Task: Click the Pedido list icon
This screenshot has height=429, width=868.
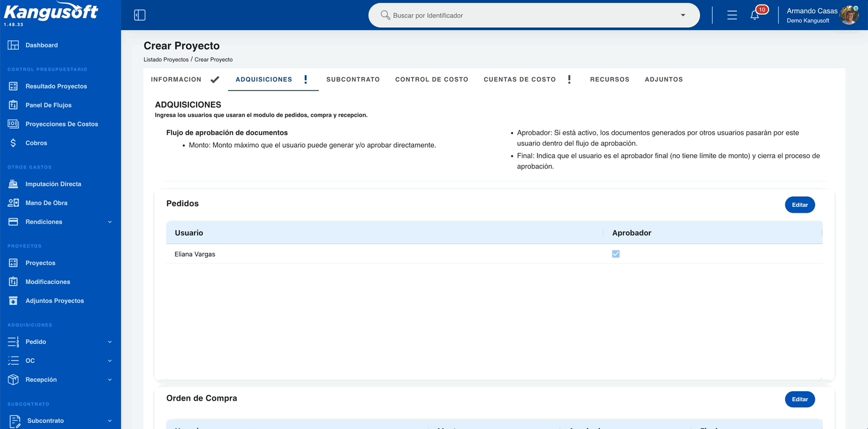Action: [x=13, y=342]
